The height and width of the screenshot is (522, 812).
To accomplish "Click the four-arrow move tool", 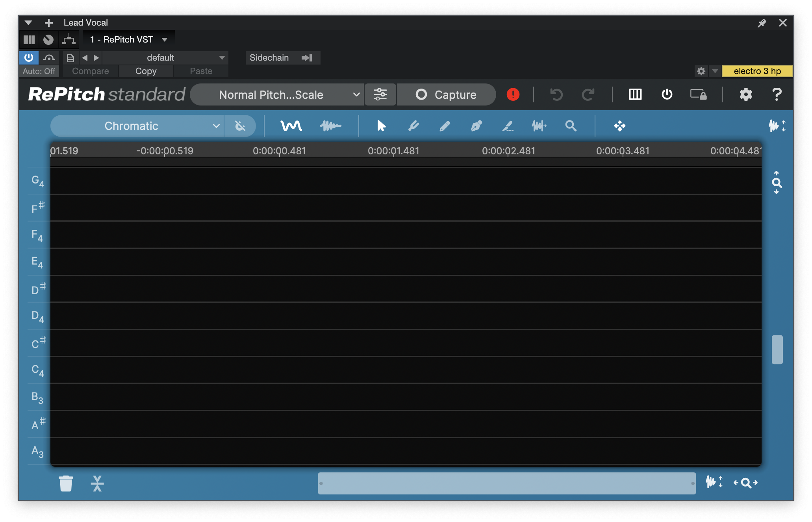I will [619, 126].
